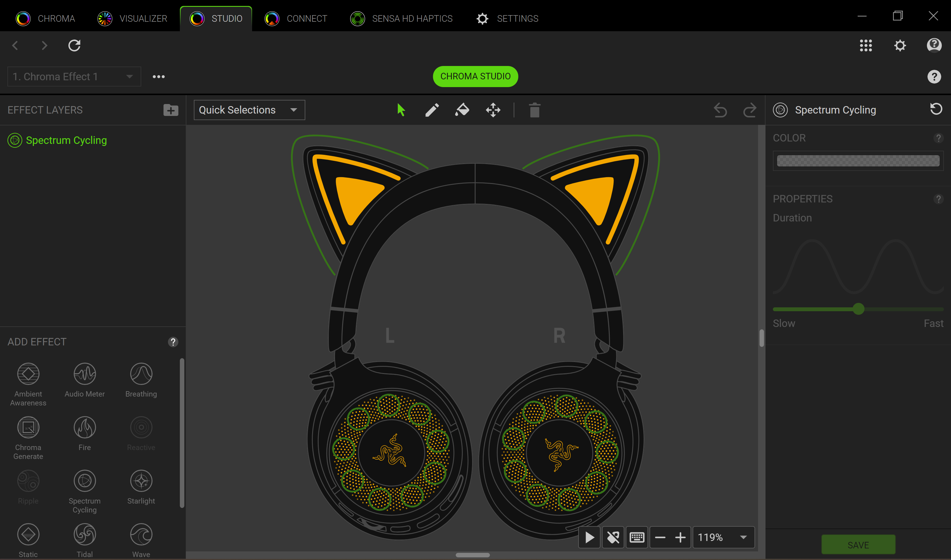Toggle the lighting preview off icon
Viewport: 951px width, 560px height.
click(x=613, y=537)
